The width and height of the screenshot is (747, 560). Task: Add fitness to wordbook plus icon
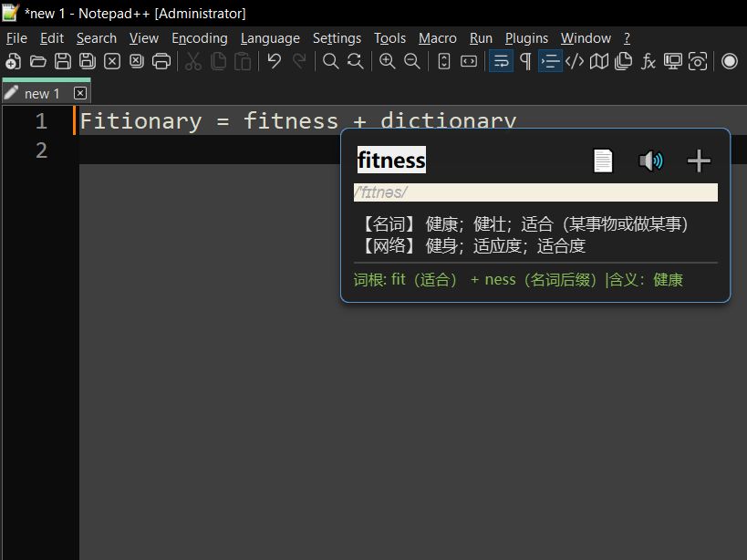(x=699, y=161)
